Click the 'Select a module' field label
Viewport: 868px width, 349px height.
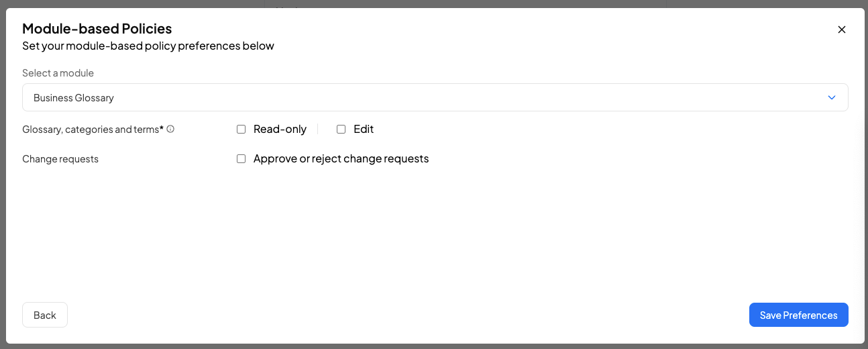pyautogui.click(x=58, y=72)
